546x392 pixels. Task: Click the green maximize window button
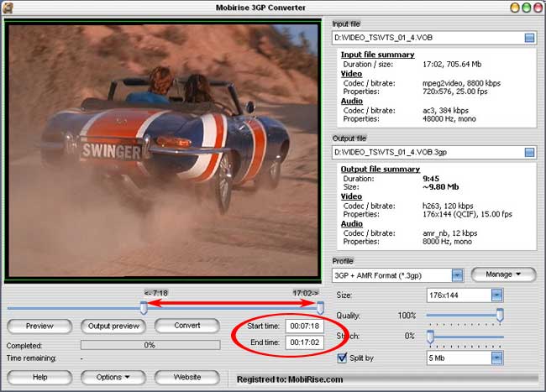click(526, 8)
